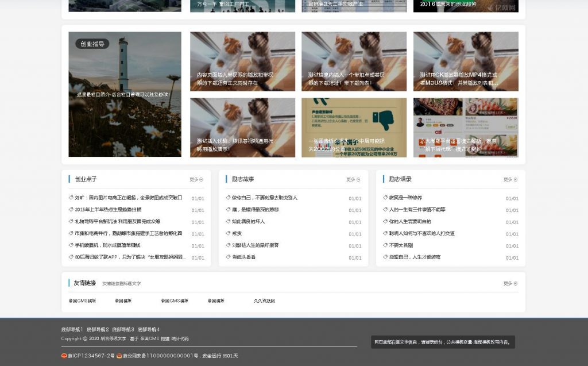Screen dimensions: 588x366
Task: Open 更多 plus icon in 创业点子 panel
Action: [x=202, y=180]
